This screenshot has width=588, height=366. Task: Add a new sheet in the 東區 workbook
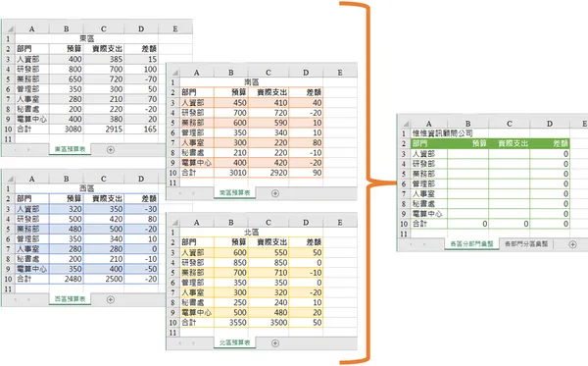(x=110, y=150)
